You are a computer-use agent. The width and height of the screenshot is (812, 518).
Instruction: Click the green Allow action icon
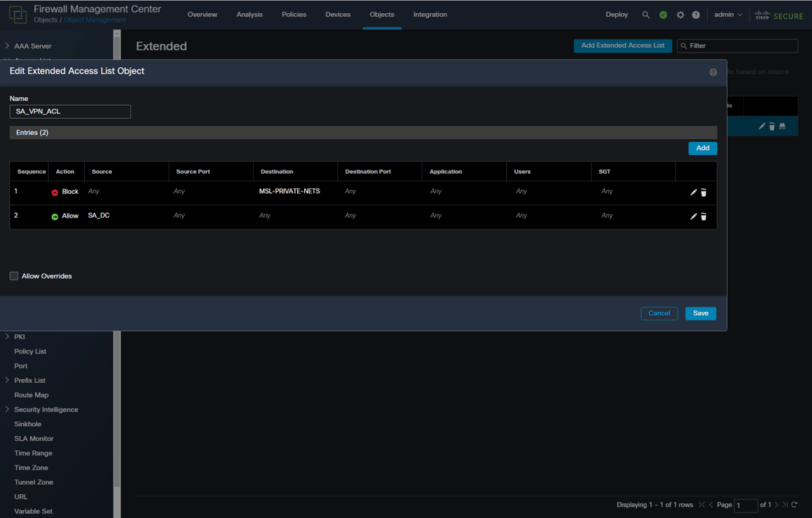55,216
